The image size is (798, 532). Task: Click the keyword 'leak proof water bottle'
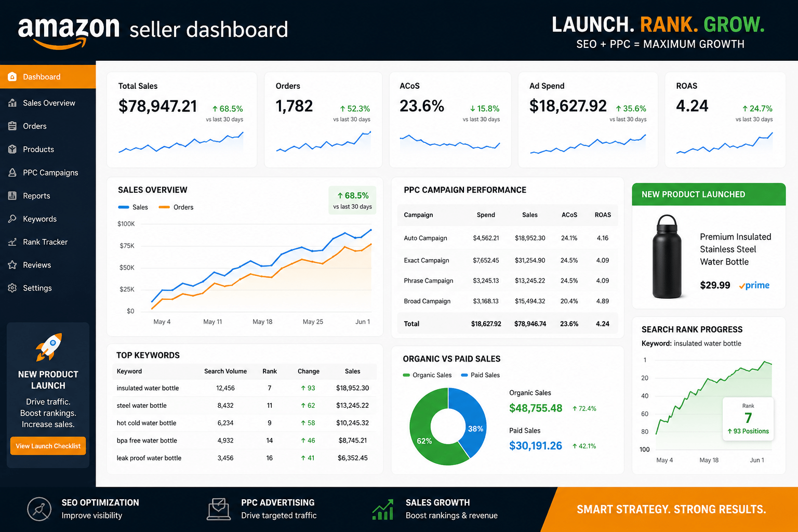149,458
